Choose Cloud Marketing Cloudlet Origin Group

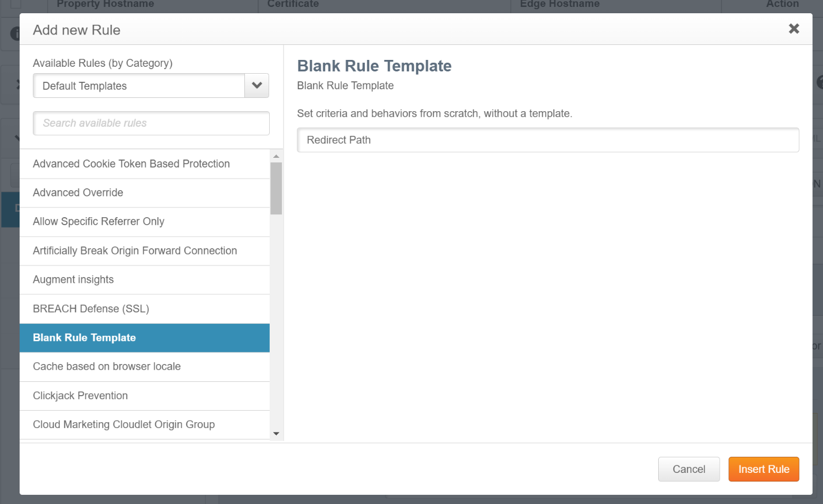124,425
